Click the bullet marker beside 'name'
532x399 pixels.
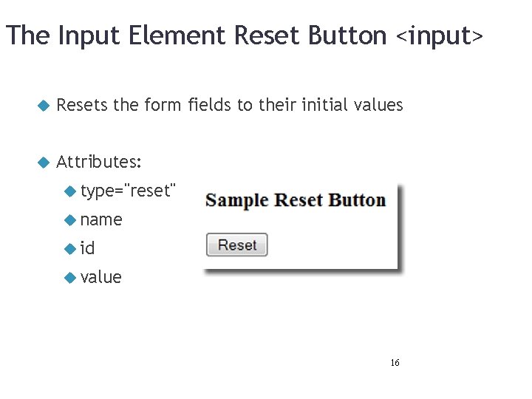70,220
